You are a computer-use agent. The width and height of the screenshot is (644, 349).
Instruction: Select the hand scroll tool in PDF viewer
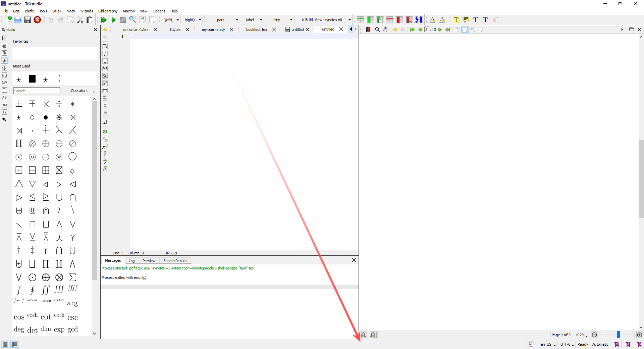(385, 30)
